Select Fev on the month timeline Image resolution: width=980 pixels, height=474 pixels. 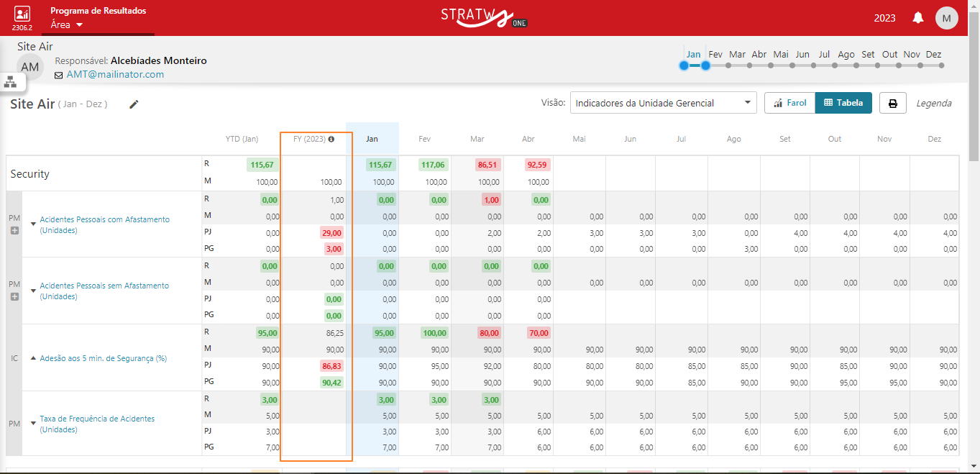[715, 54]
